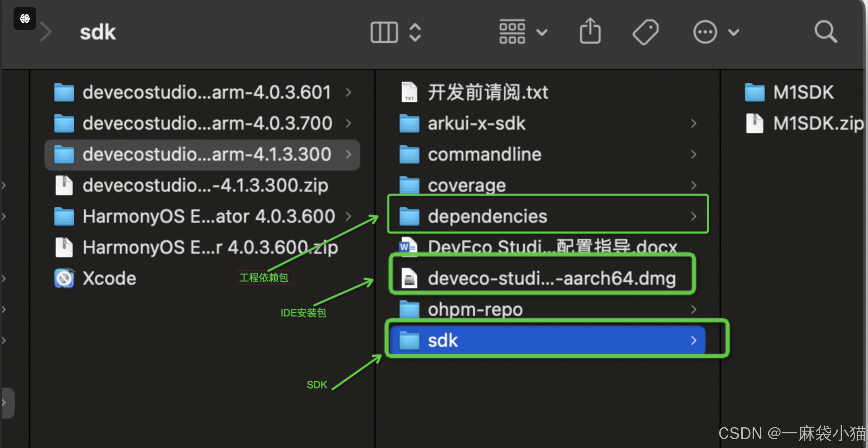This screenshot has height=448, width=868.
Task: Click the column view icon
Action: tap(384, 32)
